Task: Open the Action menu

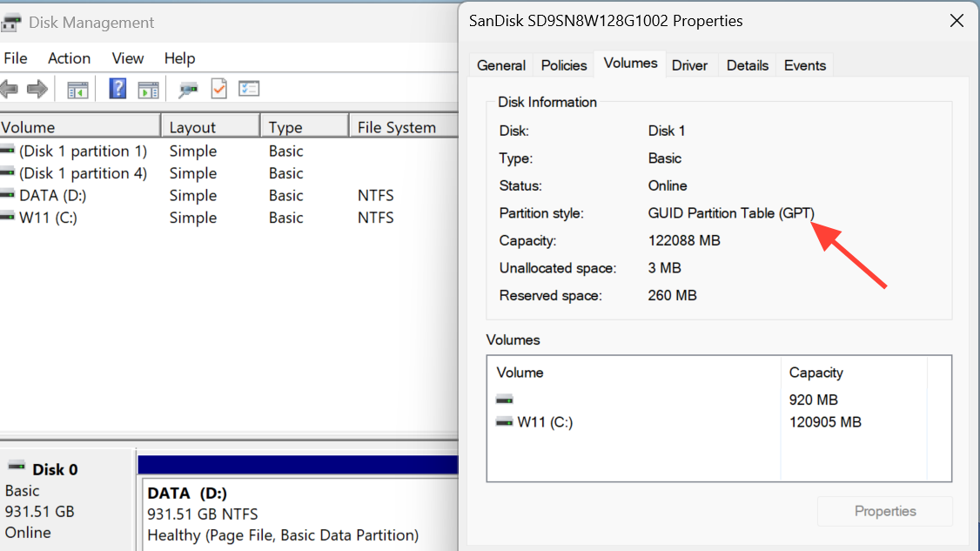Action: [x=69, y=58]
